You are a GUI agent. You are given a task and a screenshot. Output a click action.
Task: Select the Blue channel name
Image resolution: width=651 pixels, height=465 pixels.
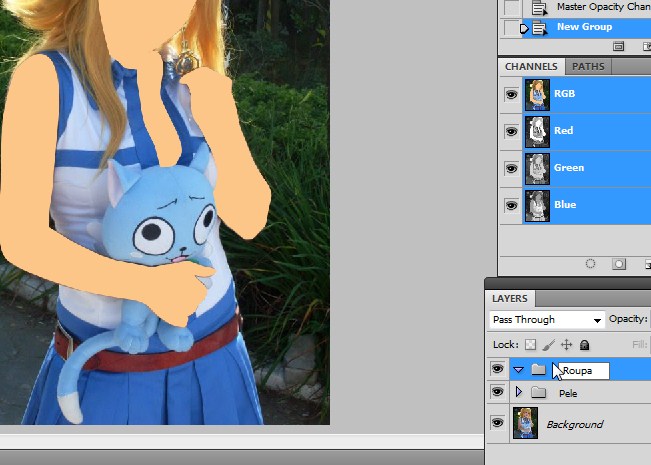(565, 204)
